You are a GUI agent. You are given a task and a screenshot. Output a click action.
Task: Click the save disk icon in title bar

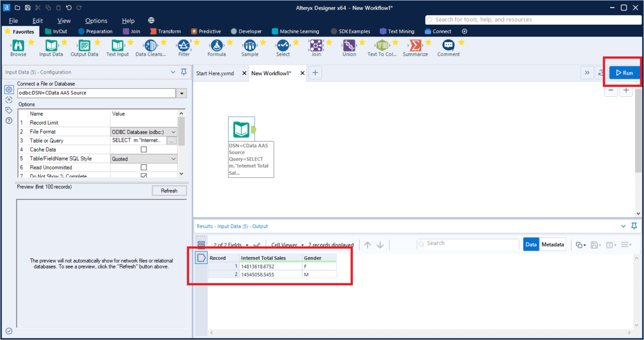(27, 8)
